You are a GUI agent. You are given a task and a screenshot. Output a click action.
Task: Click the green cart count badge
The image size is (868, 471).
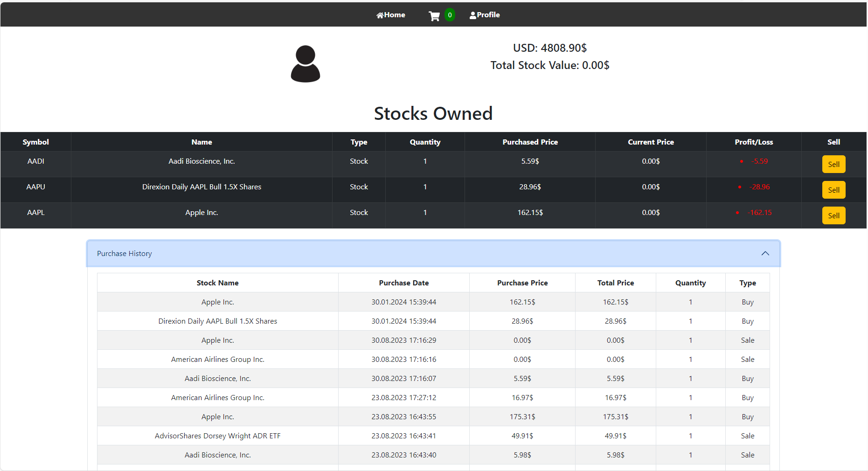coord(450,15)
